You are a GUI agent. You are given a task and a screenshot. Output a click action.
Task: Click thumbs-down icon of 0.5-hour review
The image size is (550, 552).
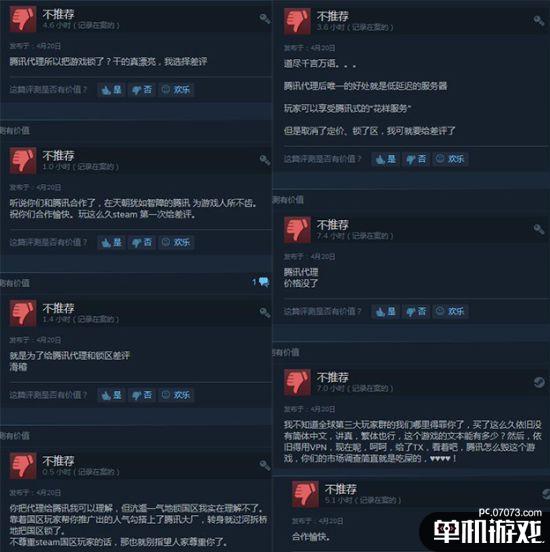click(23, 466)
